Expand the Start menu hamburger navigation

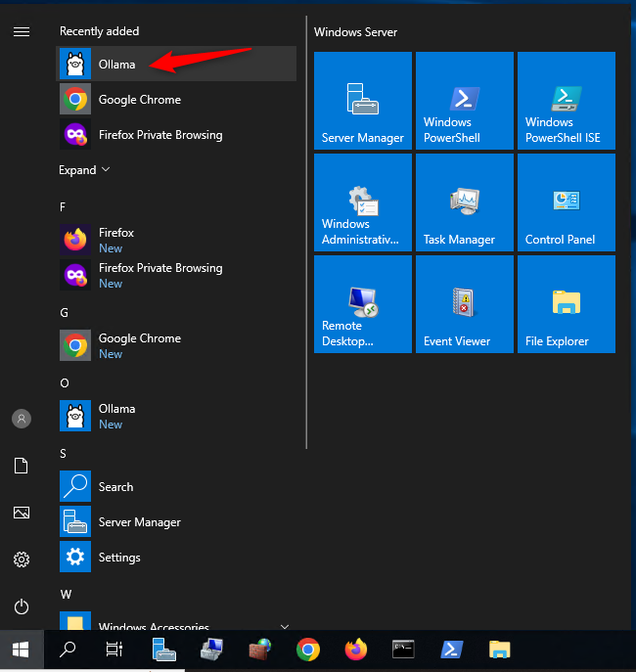(22, 31)
